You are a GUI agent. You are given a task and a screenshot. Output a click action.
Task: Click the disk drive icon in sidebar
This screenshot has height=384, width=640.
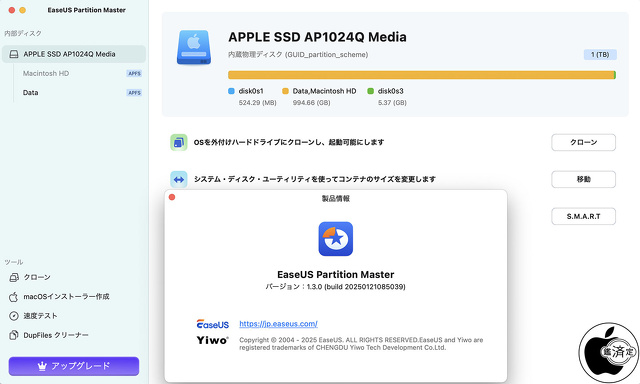(14, 54)
